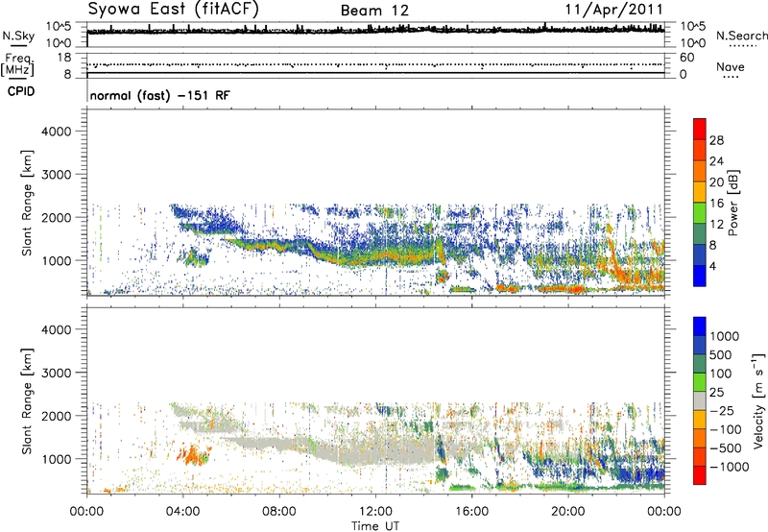Viewport: 768px width, 532px height.
Task: Click the 3000 tick in velocity panel
Action: pyautogui.click(x=56, y=373)
